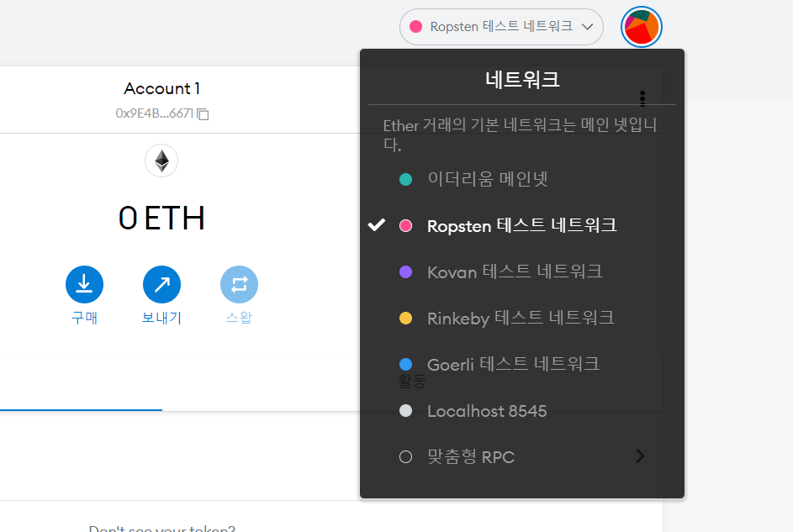Click the purple dot beside Kovan
This screenshot has width=793, height=532.
[405, 271]
